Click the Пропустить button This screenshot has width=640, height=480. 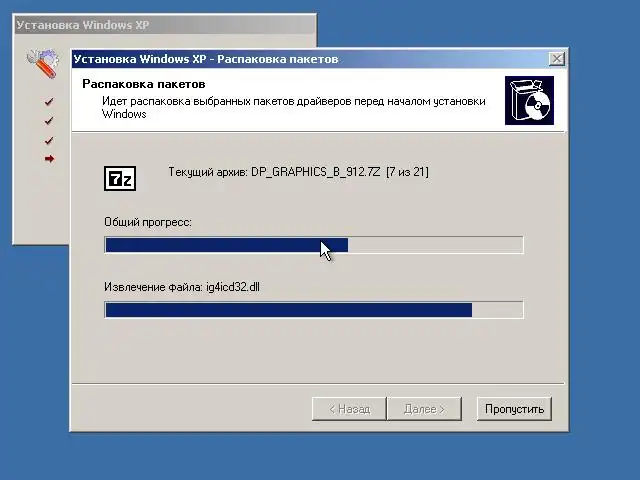pyautogui.click(x=514, y=409)
